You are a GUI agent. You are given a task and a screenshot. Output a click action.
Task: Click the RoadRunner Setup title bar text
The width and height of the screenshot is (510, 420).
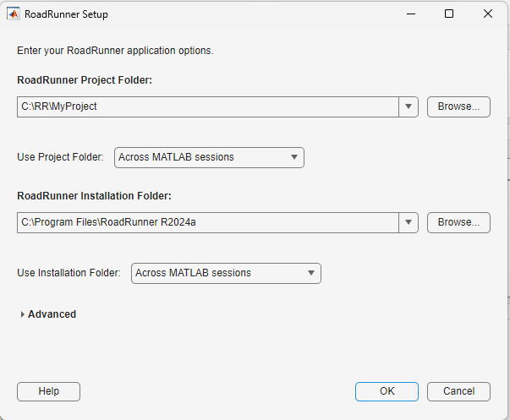coord(68,14)
